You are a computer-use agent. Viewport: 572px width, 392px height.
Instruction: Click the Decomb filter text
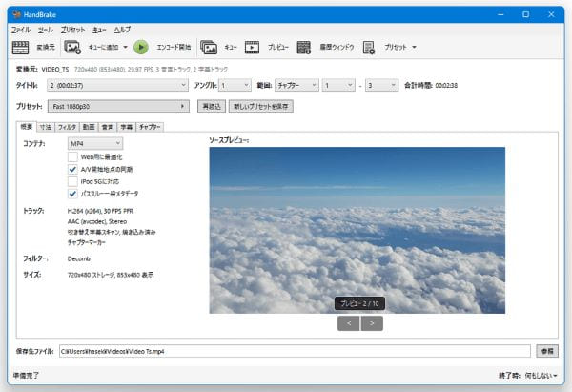[79, 258]
